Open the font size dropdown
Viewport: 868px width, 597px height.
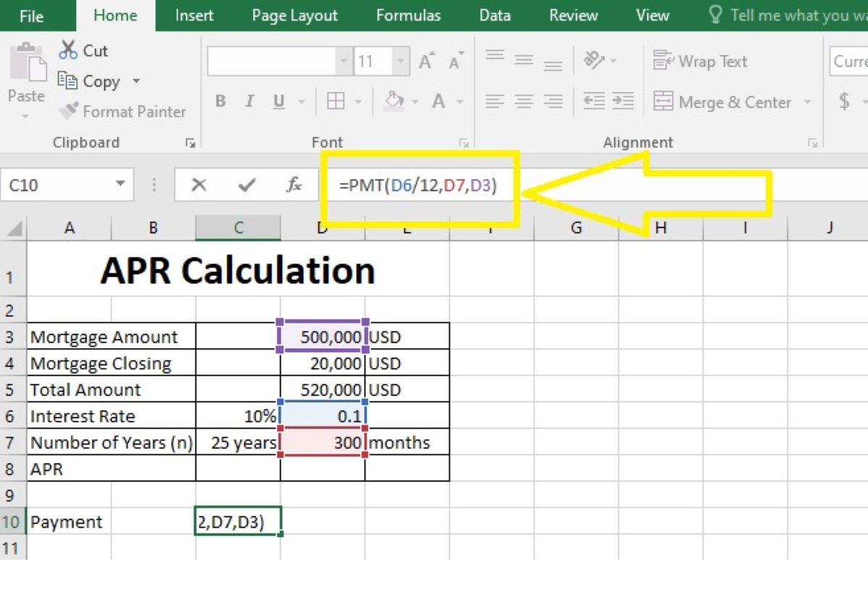click(x=400, y=62)
